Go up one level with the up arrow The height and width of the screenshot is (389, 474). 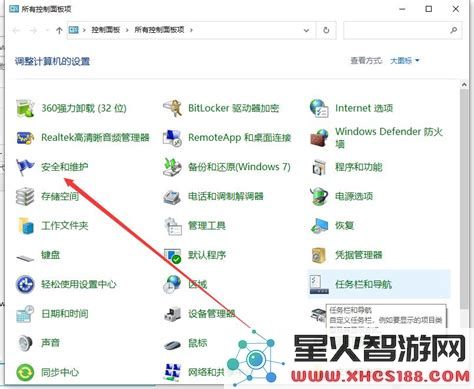(x=59, y=30)
